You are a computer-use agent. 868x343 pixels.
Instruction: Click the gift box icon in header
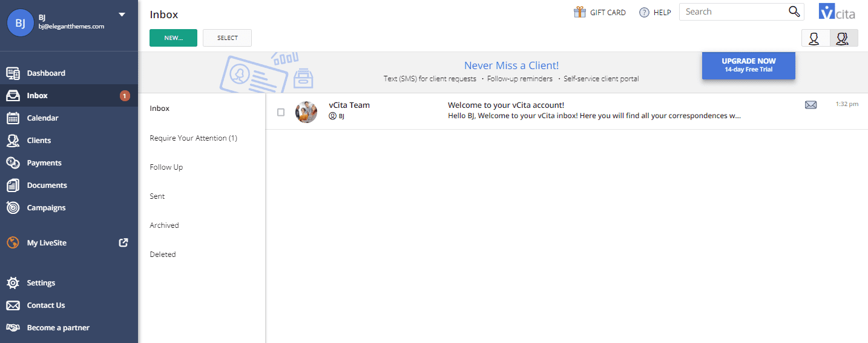580,12
